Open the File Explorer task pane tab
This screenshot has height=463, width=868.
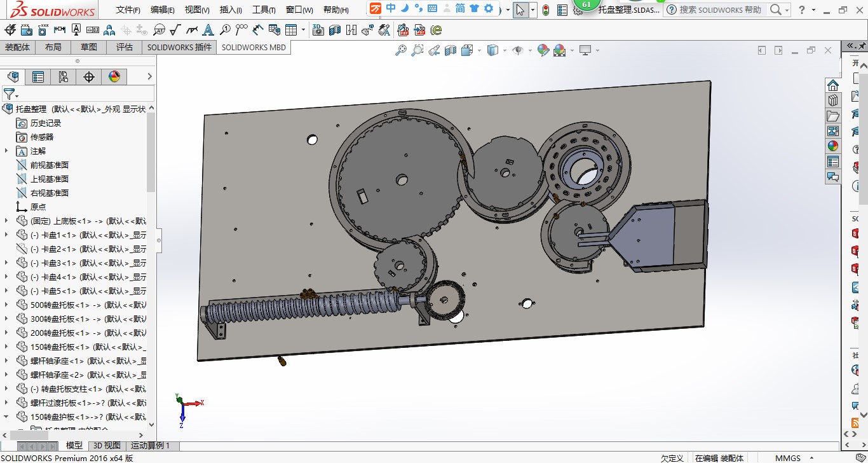(833, 116)
